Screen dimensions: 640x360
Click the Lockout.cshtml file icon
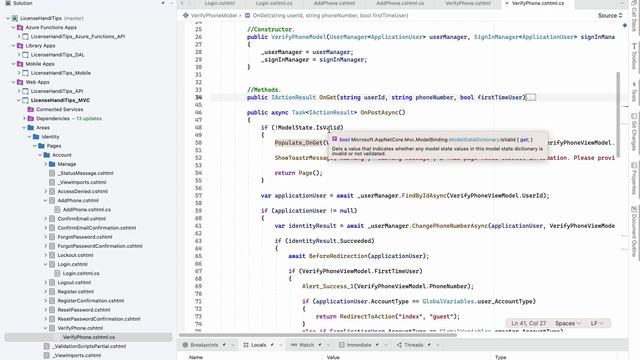[52, 255]
